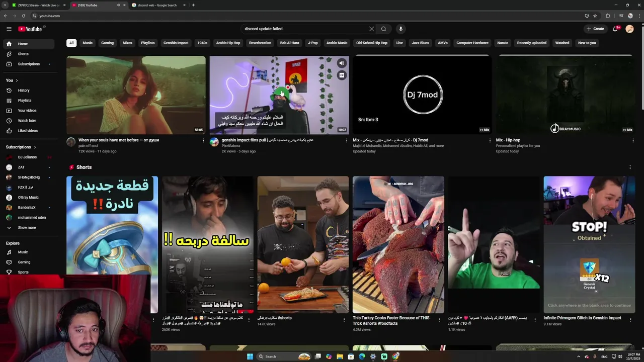Screen dimensions: 644x362
Task: Click the magnifier search button
Action: pyautogui.click(x=383, y=29)
